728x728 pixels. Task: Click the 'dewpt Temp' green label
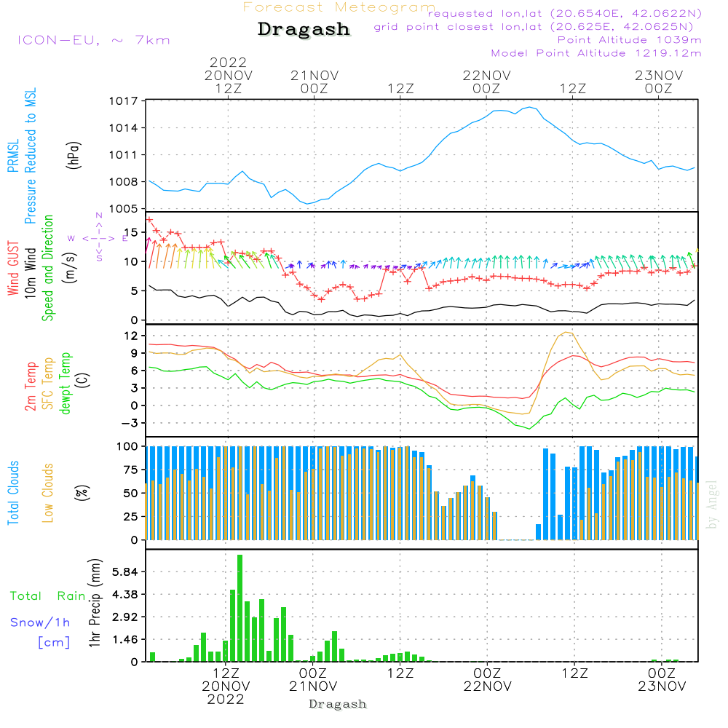tap(65, 383)
